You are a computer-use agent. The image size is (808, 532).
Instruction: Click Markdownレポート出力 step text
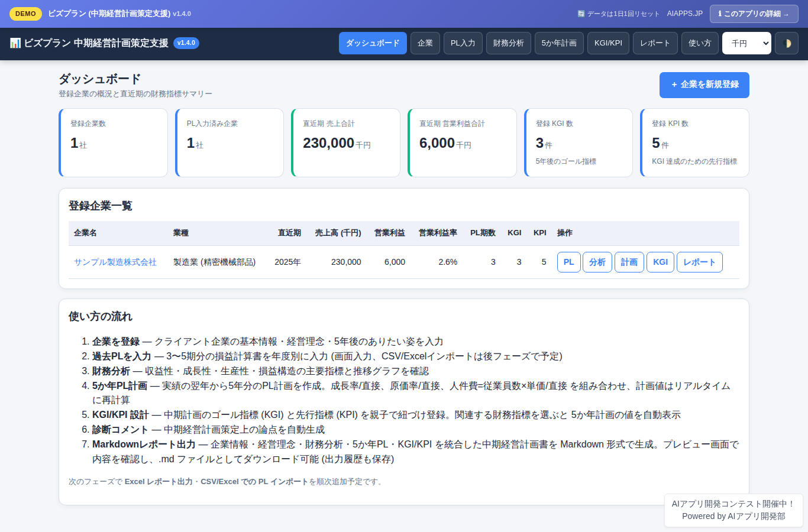(144, 445)
